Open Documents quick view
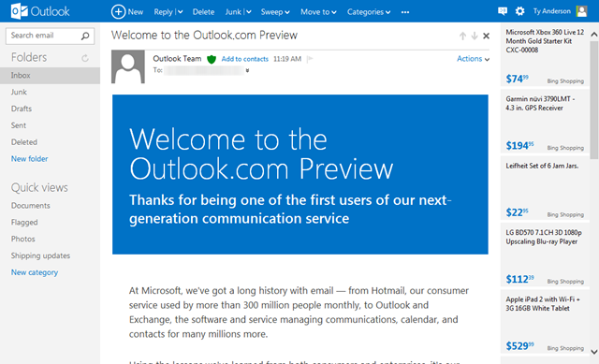The width and height of the screenshot is (599, 364). pyautogui.click(x=31, y=206)
